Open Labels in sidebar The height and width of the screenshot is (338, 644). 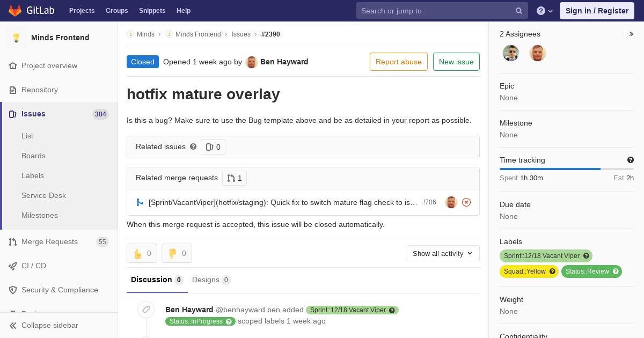coord(33,176)
